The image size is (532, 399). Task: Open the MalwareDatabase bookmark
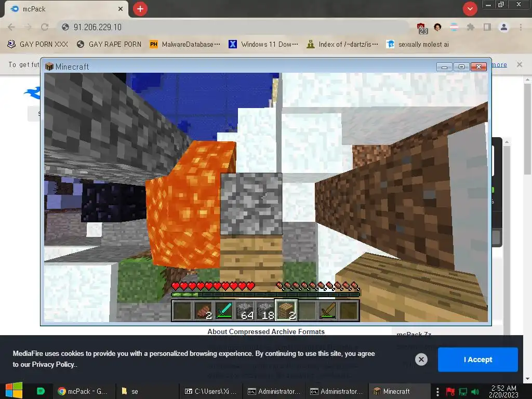(x=185, y=45)
